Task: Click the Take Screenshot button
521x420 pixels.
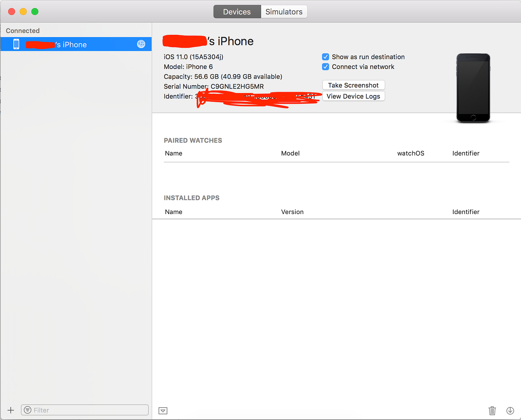Action: (x=353, y=85)
